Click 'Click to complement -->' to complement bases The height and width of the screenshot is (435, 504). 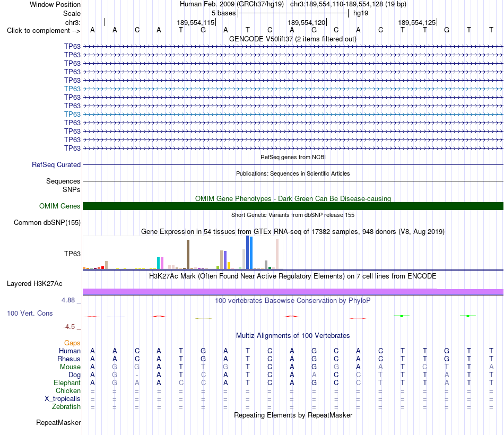[44, 31]
